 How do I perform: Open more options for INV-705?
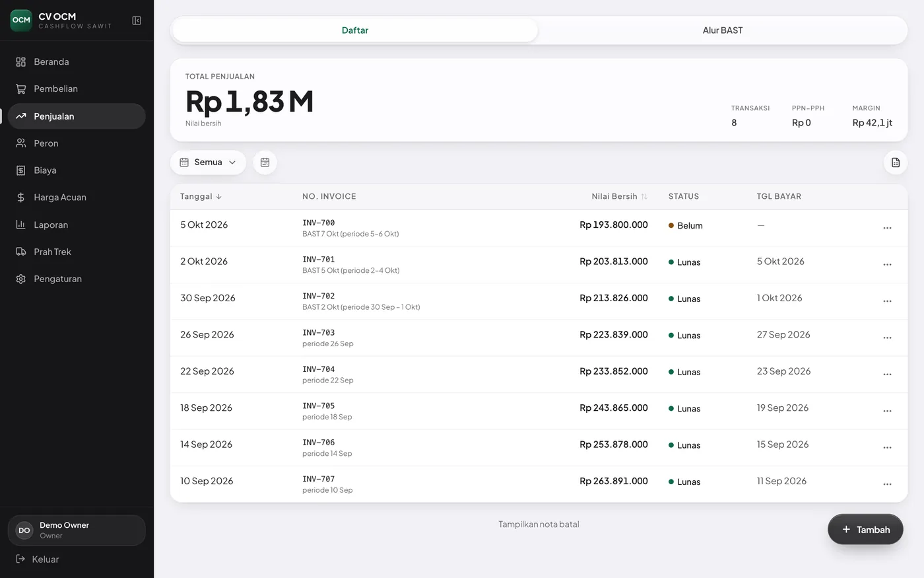[887, 411]
